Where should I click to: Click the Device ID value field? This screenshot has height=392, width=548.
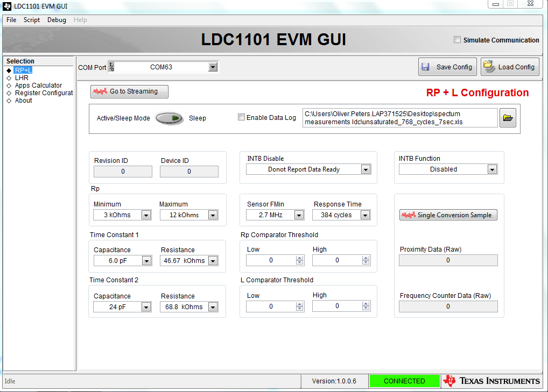coord(189,172)
